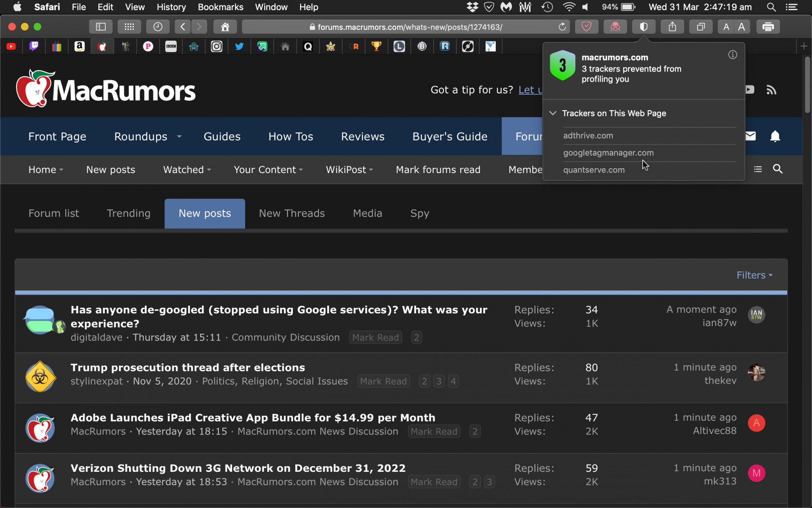The width and height of the screenshot is (812, 508).
Task: Open the RSS feed icon
Action: tap(771, 90)
